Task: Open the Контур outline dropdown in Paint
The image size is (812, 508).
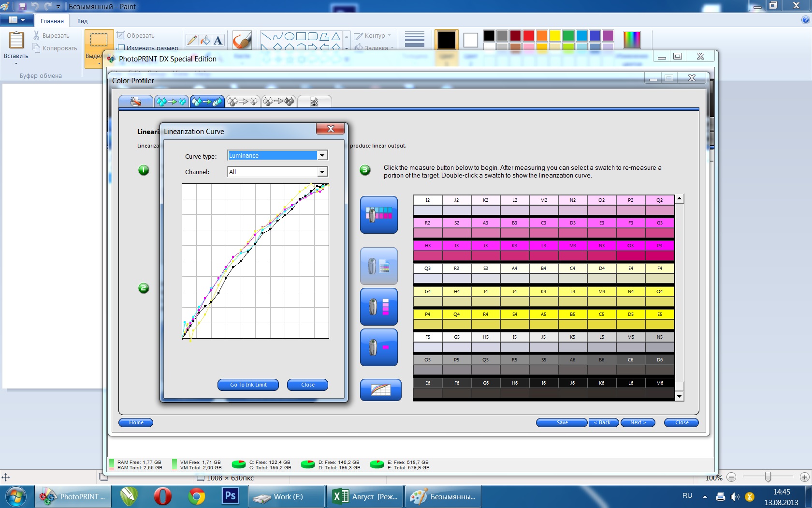Action: coord(373,35)
